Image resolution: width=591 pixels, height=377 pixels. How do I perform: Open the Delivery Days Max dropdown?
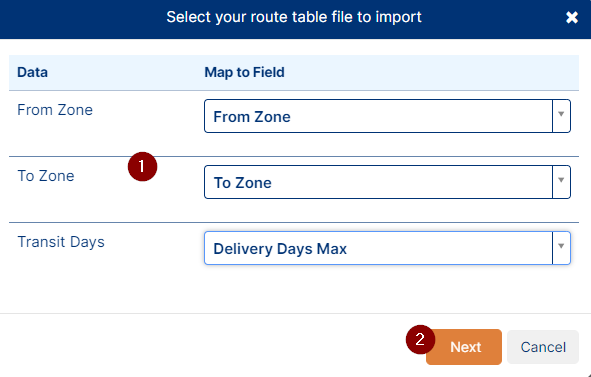(387, 248)
